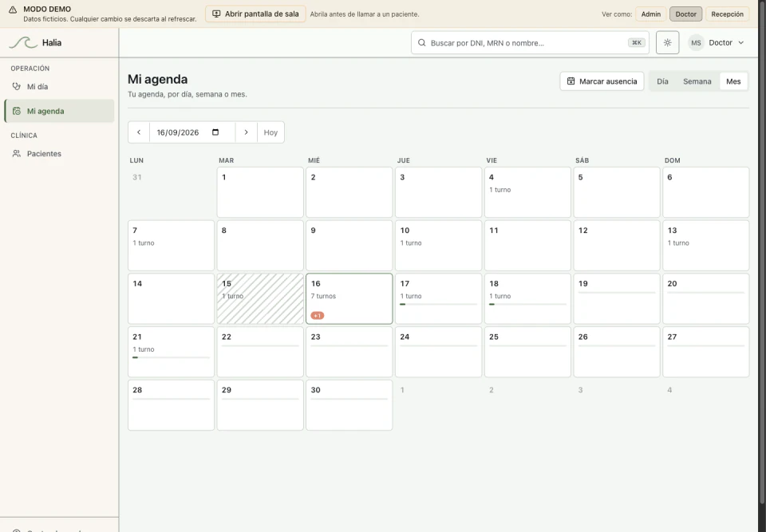Screen dimensions: 766x532
Task: Click the +1 badge on day 16
Action: coord(317,316)
